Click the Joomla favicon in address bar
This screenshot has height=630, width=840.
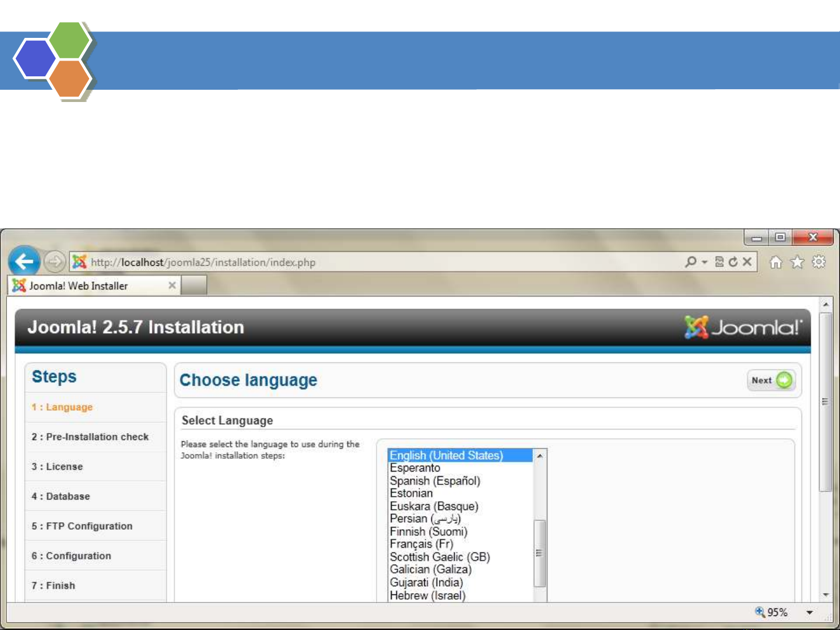tap(79, 262)
